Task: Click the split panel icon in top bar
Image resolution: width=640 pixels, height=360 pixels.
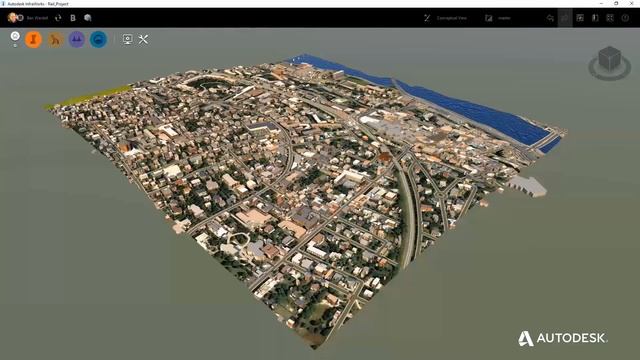Action: tap(595, 18)
